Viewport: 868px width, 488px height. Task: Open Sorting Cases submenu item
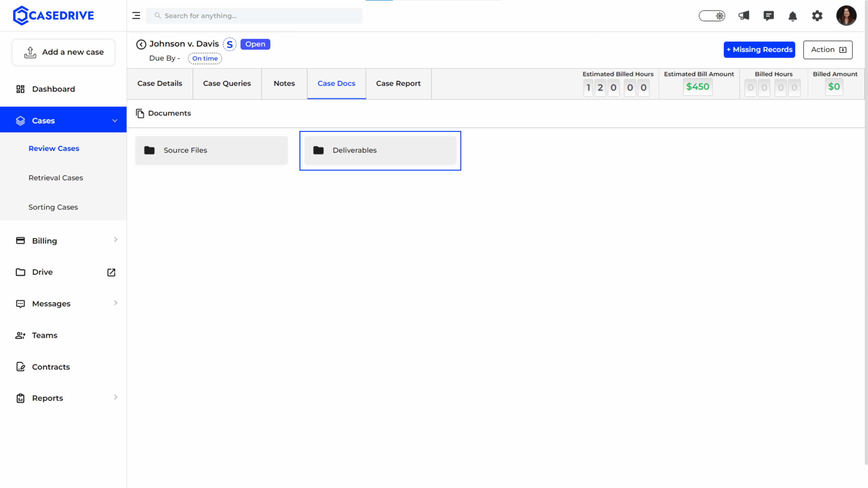(53, 207)
